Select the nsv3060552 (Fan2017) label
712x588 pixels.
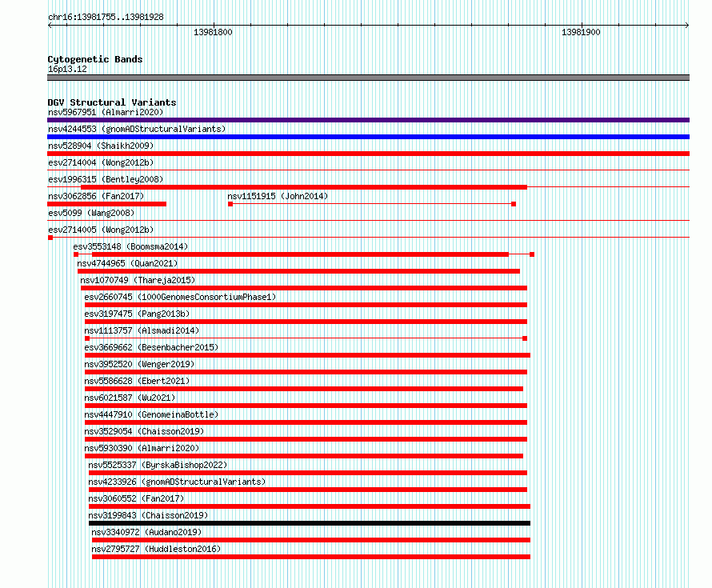click(x=136, y=498)
